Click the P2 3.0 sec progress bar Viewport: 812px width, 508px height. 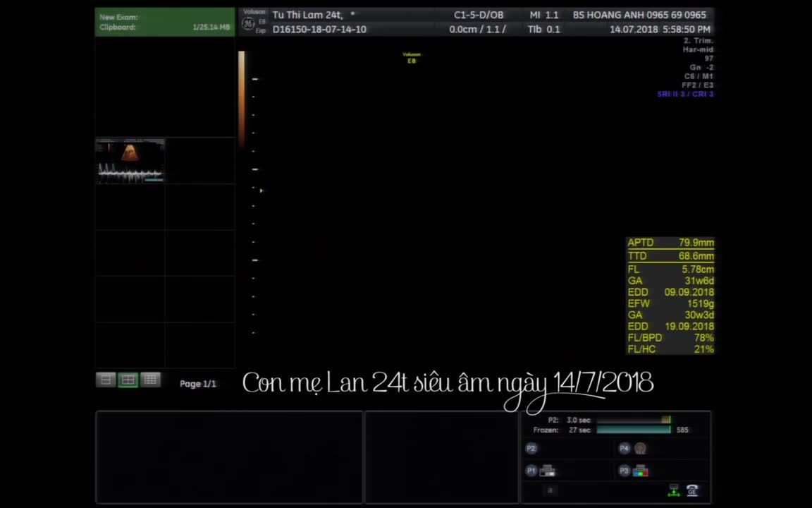coord(634,420)
